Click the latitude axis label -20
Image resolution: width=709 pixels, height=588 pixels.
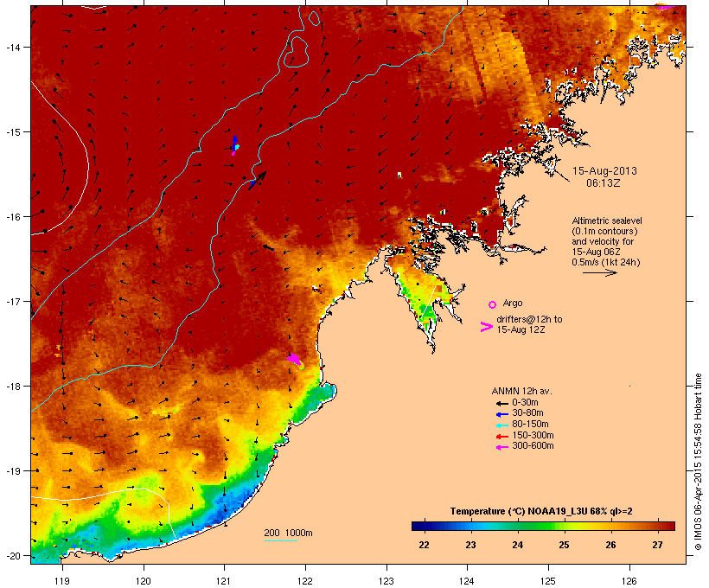[12, 556]
